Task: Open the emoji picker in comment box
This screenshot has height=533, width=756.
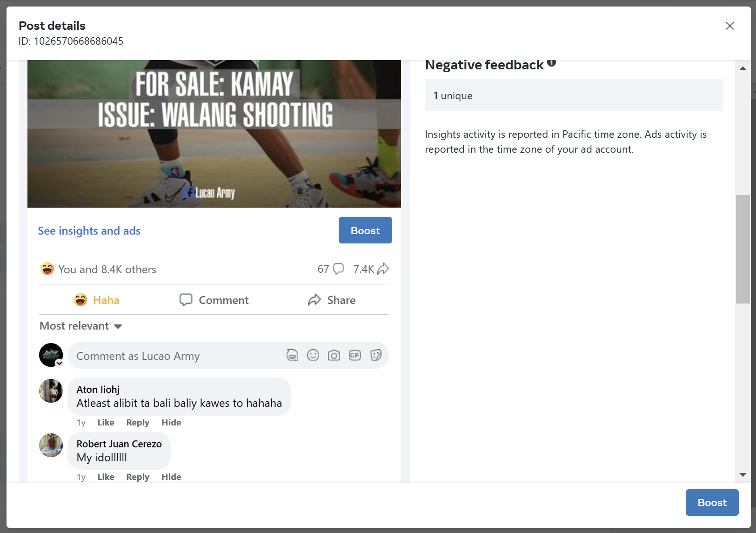Action: point(313,356)
